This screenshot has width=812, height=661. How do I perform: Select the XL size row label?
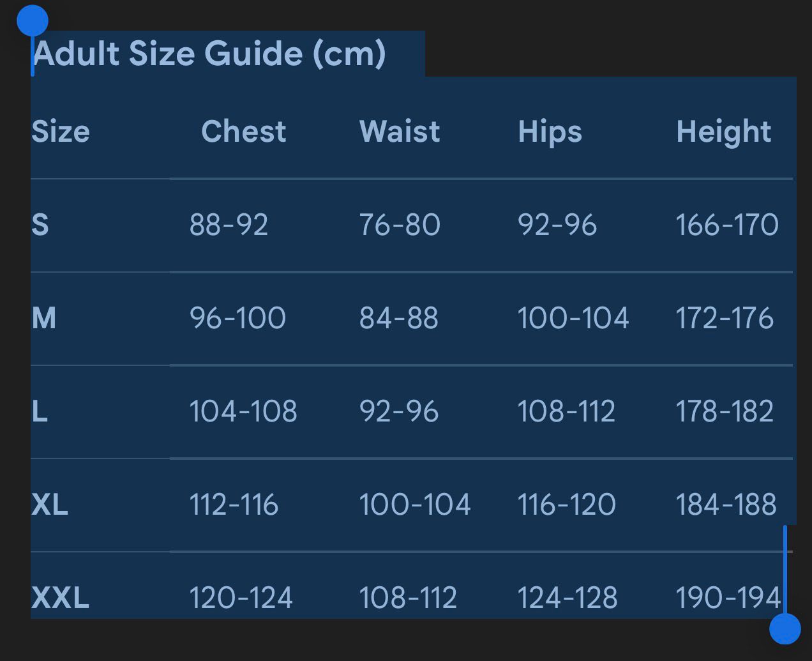click(50, 505)
